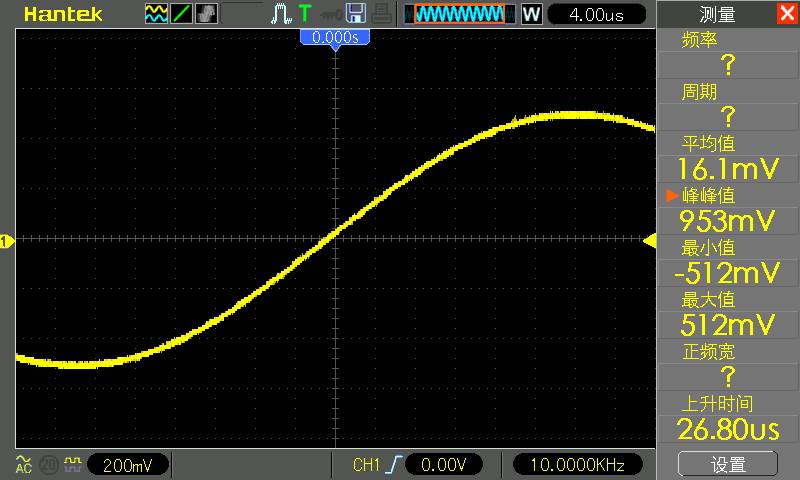Click the W window indicator icon
The height and width of the screenshot is (480, 800).
[x=531, y=14]
